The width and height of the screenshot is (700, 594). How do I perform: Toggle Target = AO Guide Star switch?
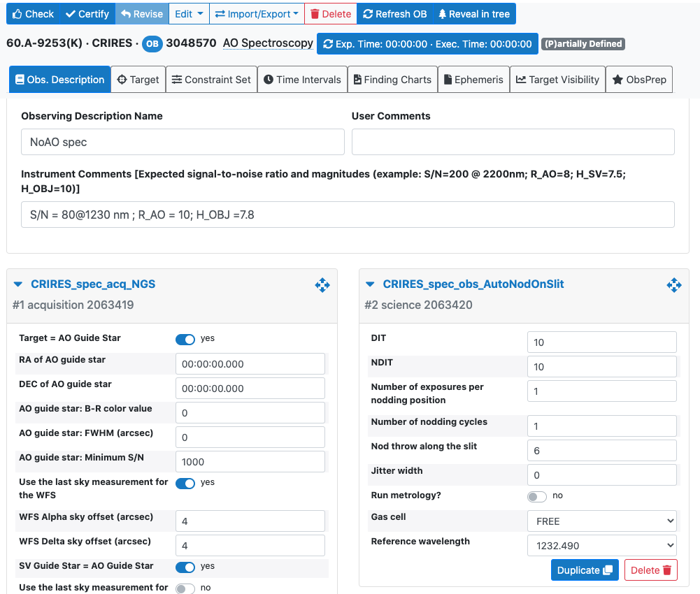tap(185, 339)
